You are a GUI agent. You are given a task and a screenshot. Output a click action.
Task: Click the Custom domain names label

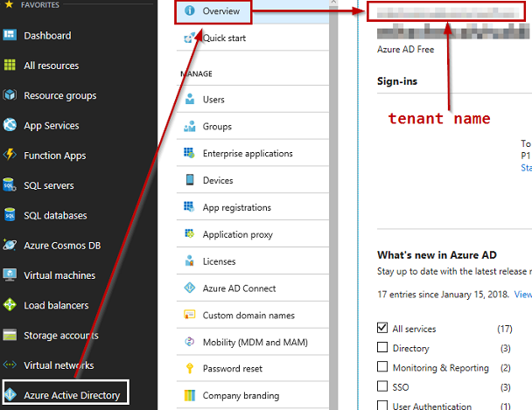[x=248, y=315]
